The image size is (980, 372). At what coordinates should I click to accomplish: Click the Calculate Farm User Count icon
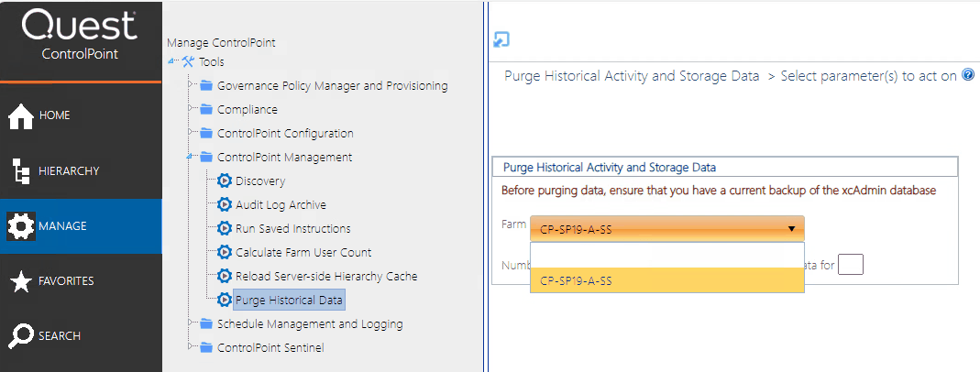[x=225, y=252]
